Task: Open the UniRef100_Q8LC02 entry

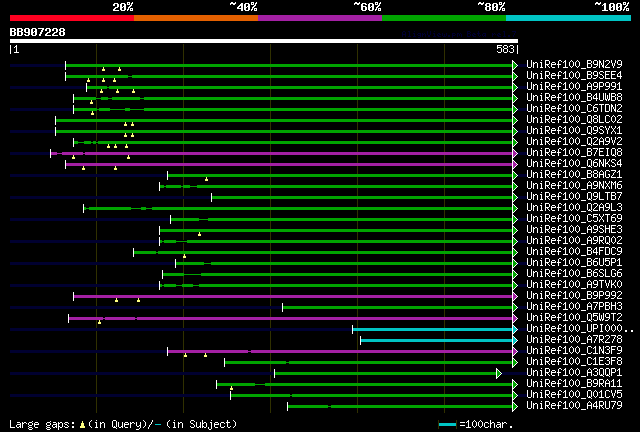Action: pos(574,120)
